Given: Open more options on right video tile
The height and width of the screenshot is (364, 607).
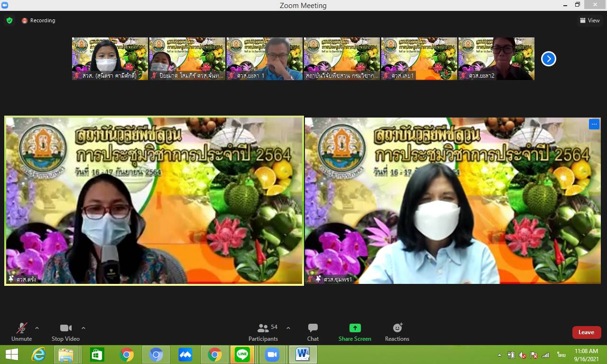Looking at the screenshot, I should (594, 124).
